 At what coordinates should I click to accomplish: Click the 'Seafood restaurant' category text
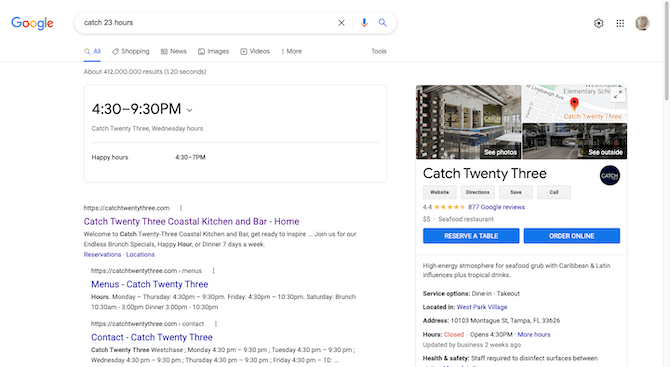466,219
